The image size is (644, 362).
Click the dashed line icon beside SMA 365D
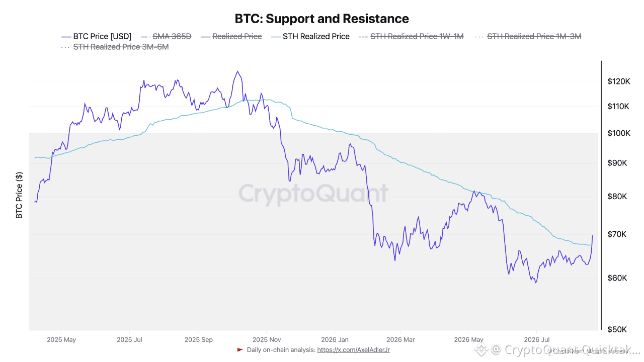[145, 37]
